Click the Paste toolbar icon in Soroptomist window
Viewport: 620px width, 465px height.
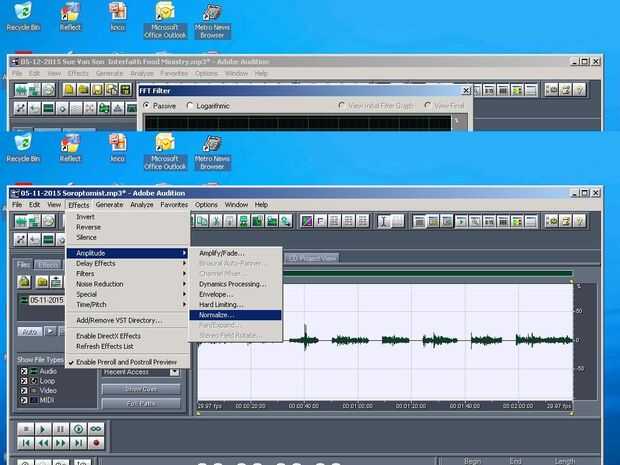[230, 221]
